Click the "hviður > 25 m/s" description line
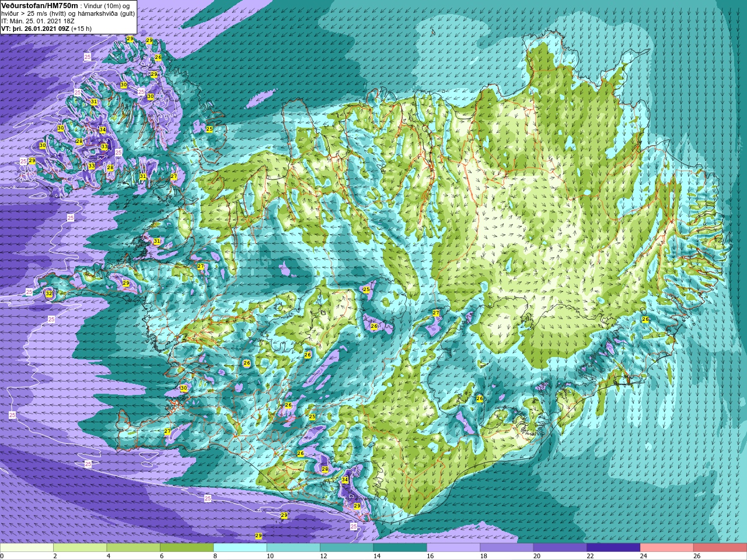The width and height of the screenshot is (747, 560). point(68,13)
